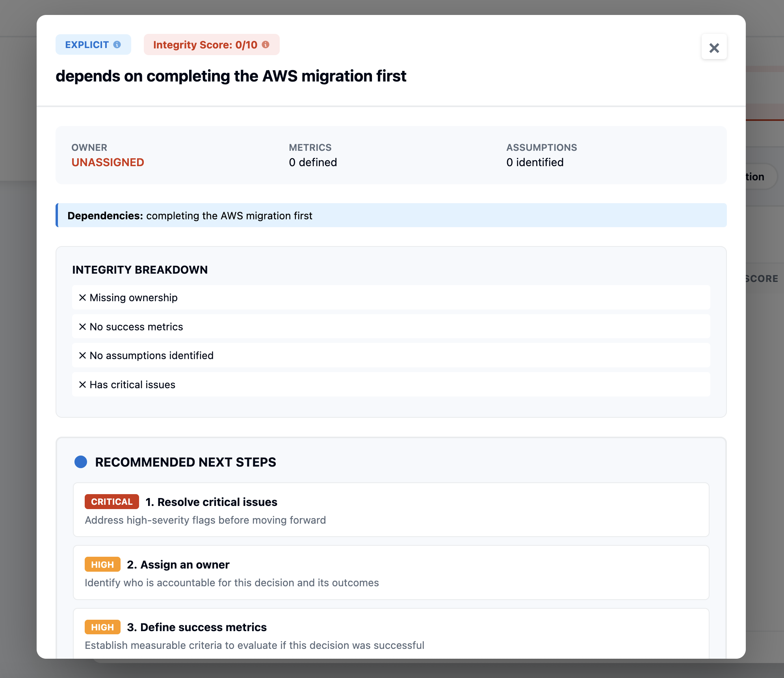Click the Integrity Score info icon
Screen dimensions: 784x678
266,44
